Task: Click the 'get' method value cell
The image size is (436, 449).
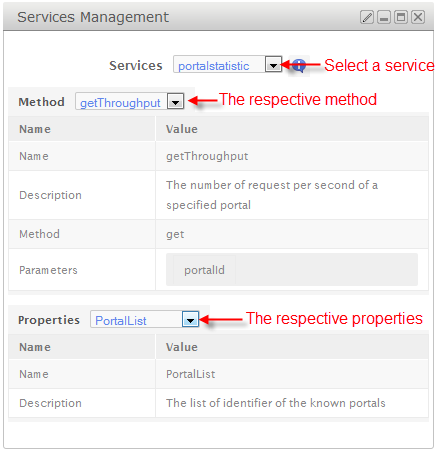Action: [292, 234]
